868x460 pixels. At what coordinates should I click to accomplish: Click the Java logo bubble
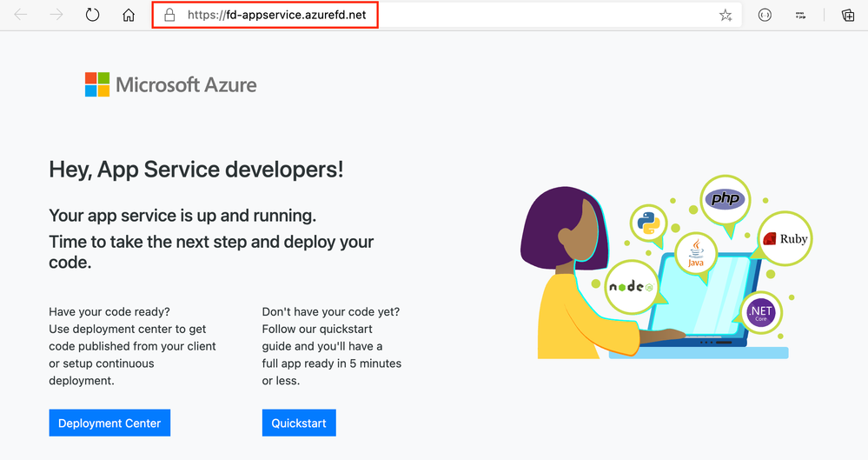[696, 254]
